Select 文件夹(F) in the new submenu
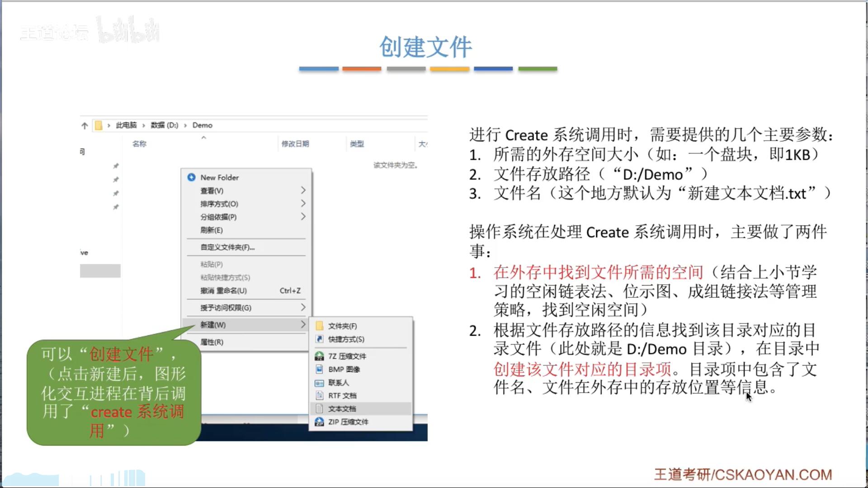Screen dimensions: 868x488 coord(361,326)
